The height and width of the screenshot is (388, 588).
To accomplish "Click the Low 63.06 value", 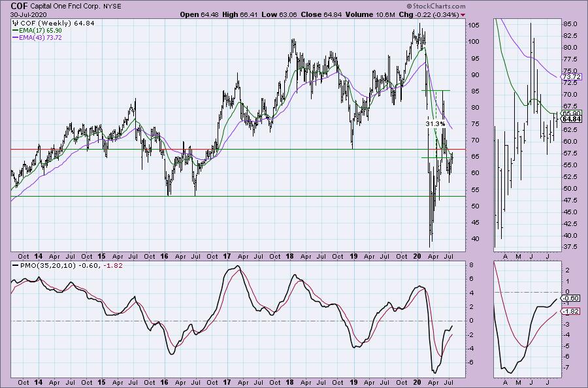I will (x=279, y=14).
